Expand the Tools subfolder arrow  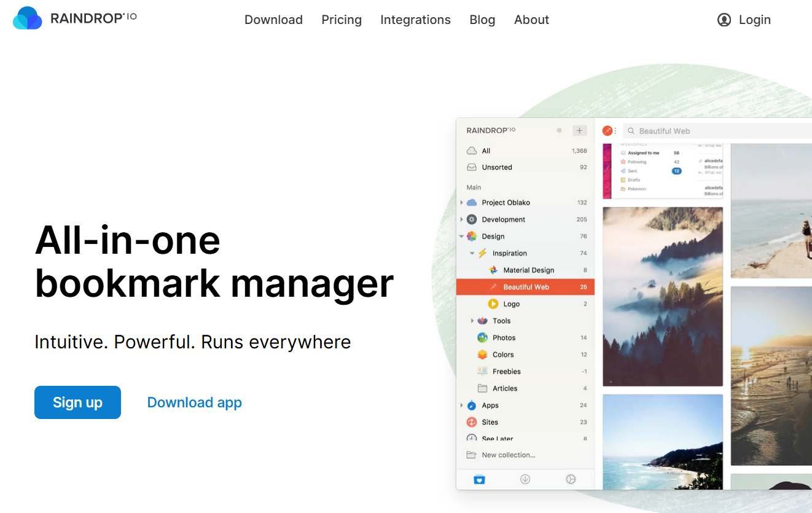(472, 321)
